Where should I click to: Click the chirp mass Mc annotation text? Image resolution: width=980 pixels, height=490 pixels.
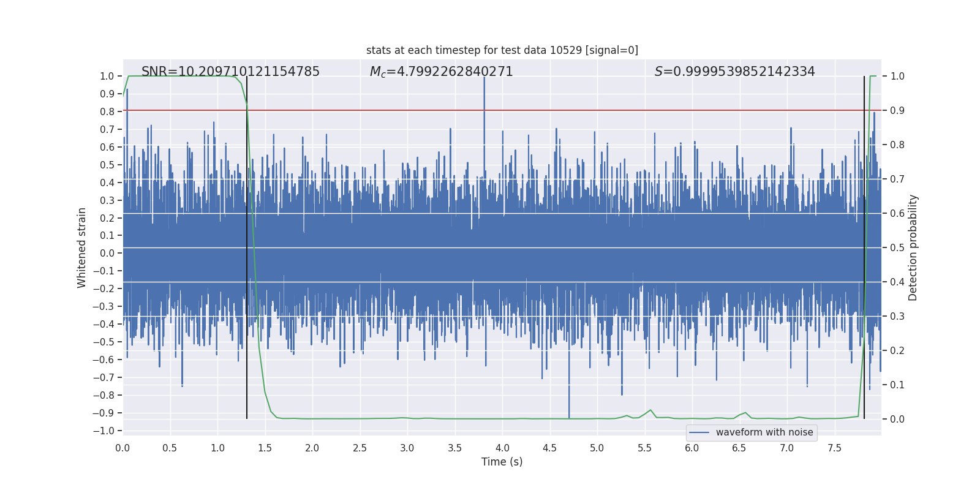pos(441,72)
